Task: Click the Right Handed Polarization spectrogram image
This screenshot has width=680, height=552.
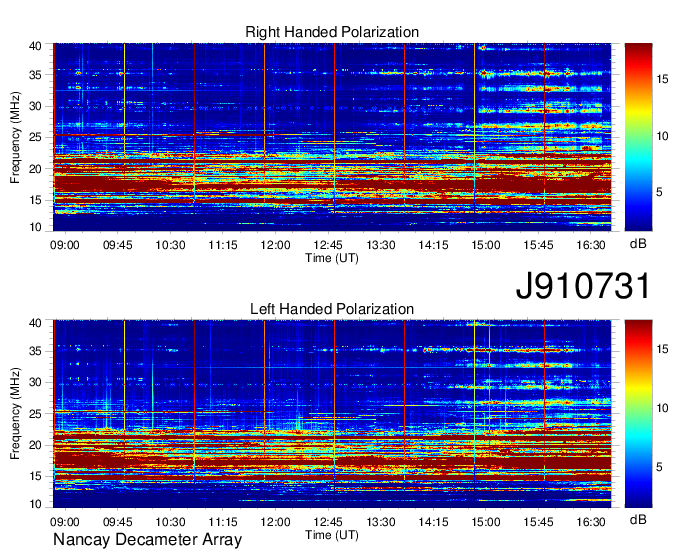Action: pyautogui.click(x=332, y=137)
